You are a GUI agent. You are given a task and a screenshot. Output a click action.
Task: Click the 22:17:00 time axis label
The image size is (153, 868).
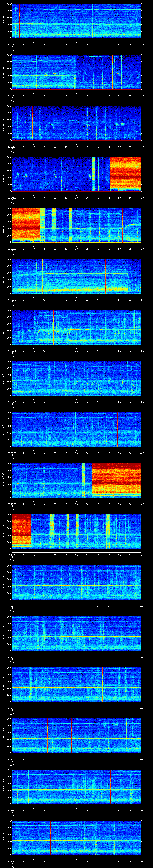point(12,861)
